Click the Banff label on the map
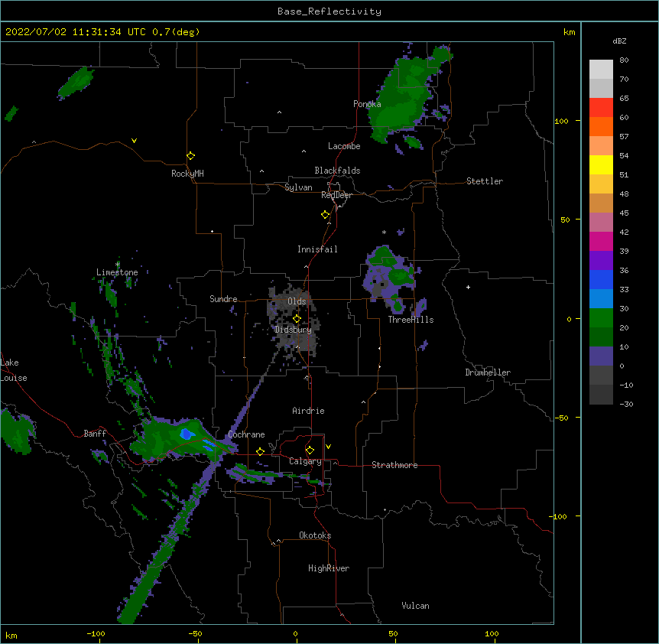Viewport: 659px width, 644px height. 95,434
